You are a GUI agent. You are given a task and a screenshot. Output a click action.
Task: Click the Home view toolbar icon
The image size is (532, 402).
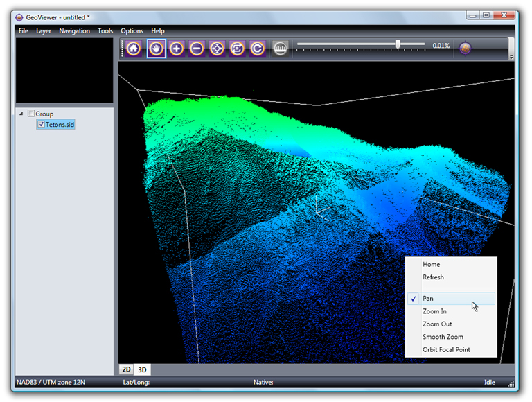point(134,49)
